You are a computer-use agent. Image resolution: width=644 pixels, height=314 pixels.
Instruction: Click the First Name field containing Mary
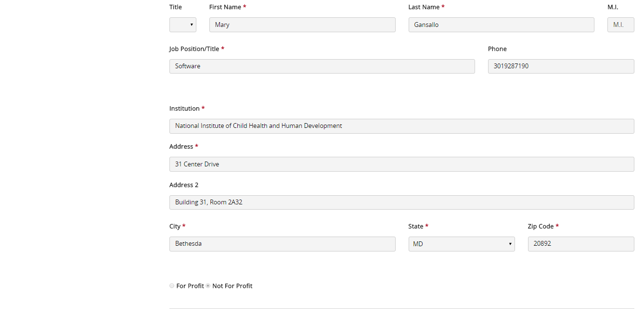pyautogui.click(x=302, y=25)
